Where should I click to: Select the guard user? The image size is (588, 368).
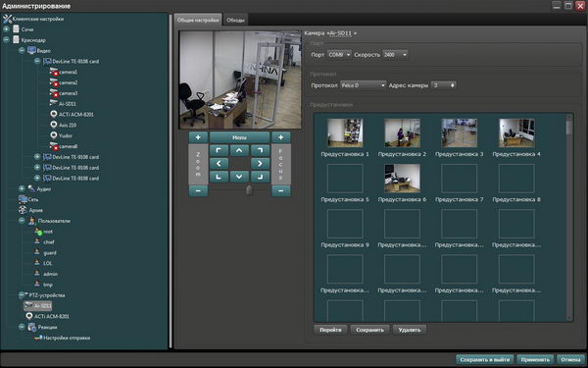50,253
